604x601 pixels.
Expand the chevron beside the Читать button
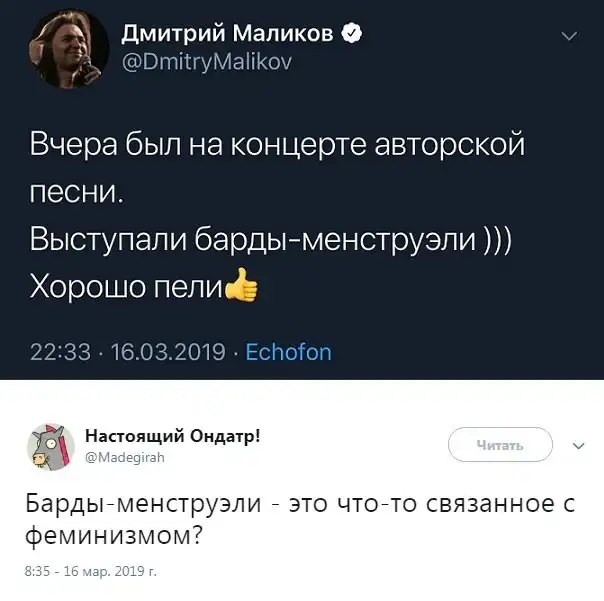click(577, 445)
